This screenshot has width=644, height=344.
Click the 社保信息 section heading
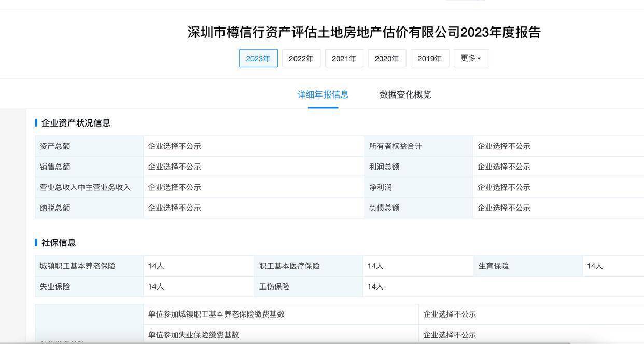(x=59, y=243)
